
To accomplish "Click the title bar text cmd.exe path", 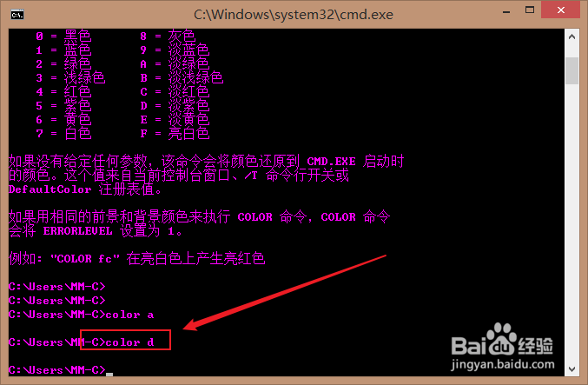I will click(x=294, y=15).
